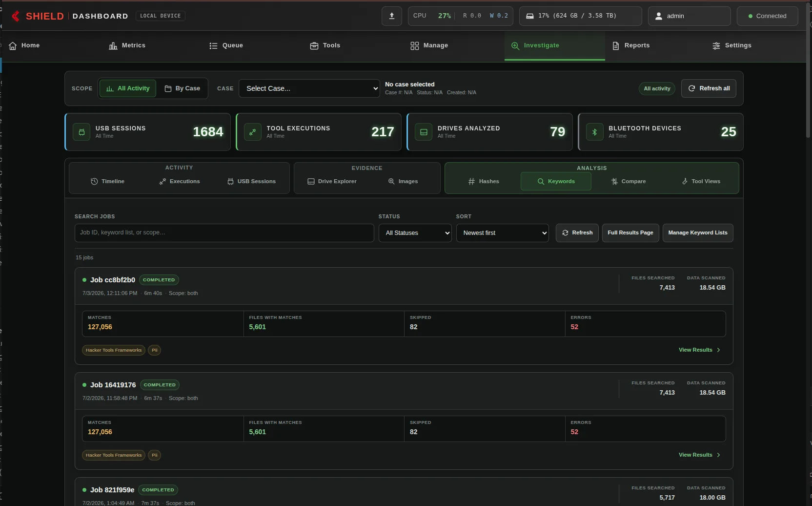Click the USB Sessions count 1684
Image resolution: width=812 pixels, height=506 pixels.
coord(208,132)
